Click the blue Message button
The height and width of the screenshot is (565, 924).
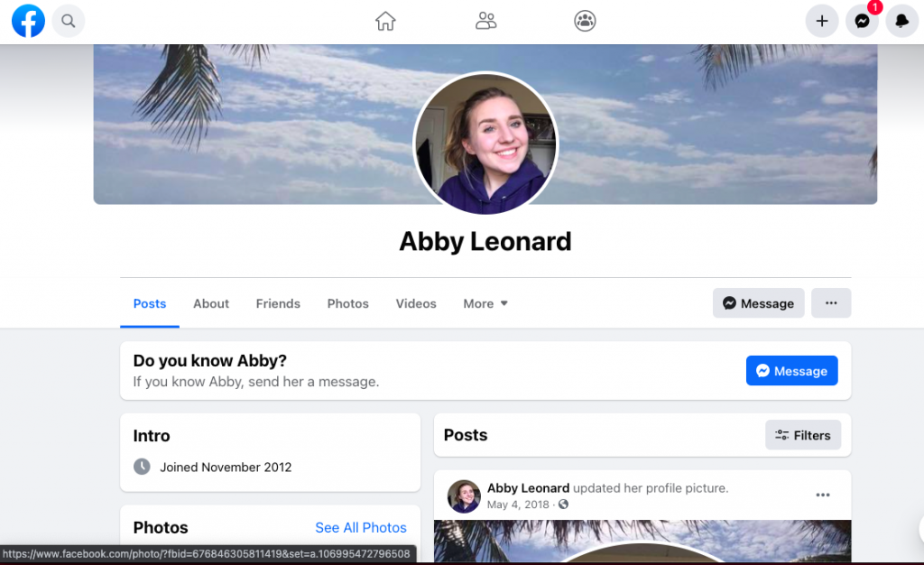tap(791, 371)
